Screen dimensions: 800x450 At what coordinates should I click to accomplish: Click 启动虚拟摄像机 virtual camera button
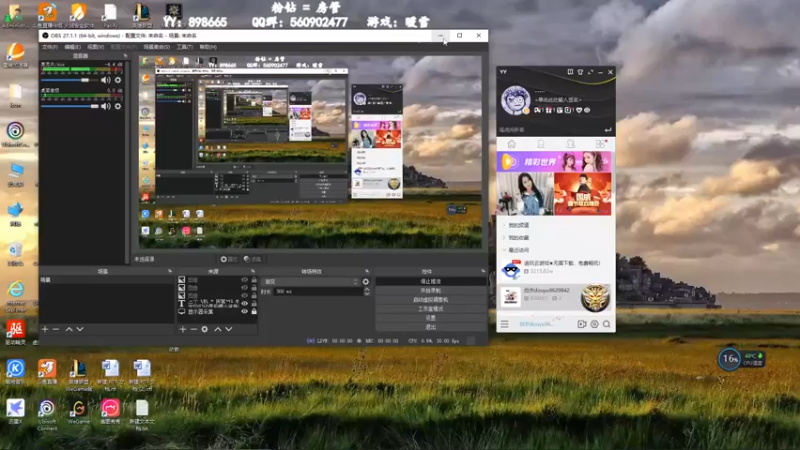431,300
